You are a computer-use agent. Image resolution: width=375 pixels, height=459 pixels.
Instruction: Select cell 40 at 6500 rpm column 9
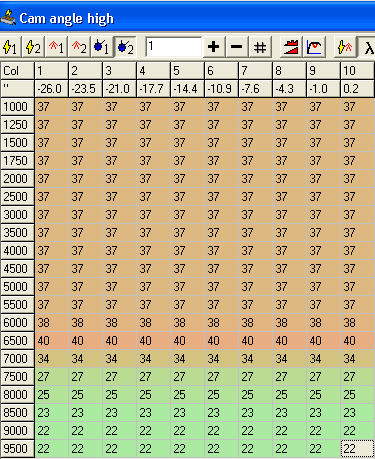[324, 341]
